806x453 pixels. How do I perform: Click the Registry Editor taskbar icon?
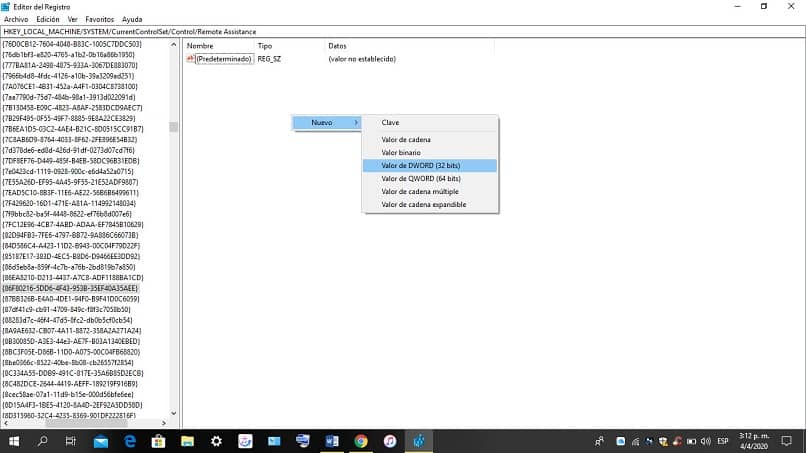click(x=418, y=441)
